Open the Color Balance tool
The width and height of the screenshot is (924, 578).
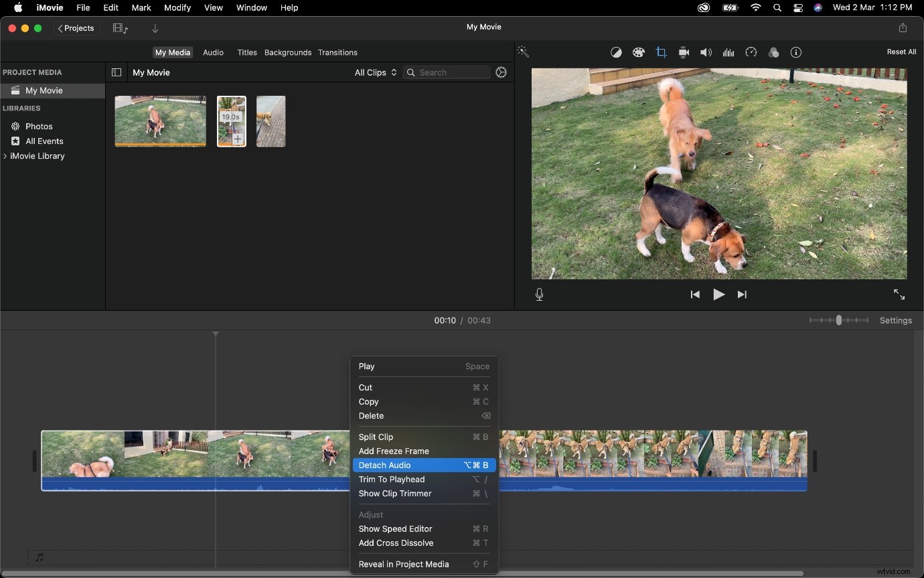[x=616, y=52]
